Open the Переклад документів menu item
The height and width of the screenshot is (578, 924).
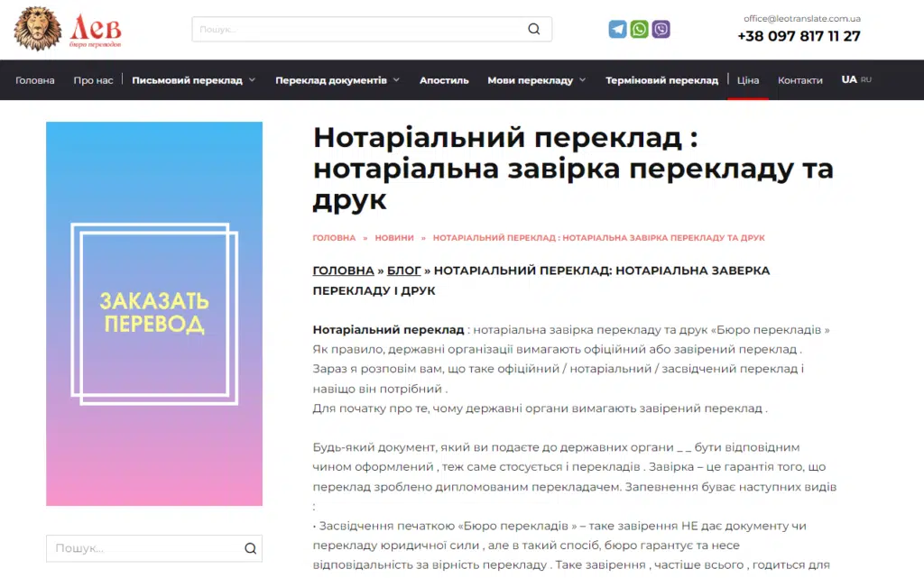click(x=331, y=80)
